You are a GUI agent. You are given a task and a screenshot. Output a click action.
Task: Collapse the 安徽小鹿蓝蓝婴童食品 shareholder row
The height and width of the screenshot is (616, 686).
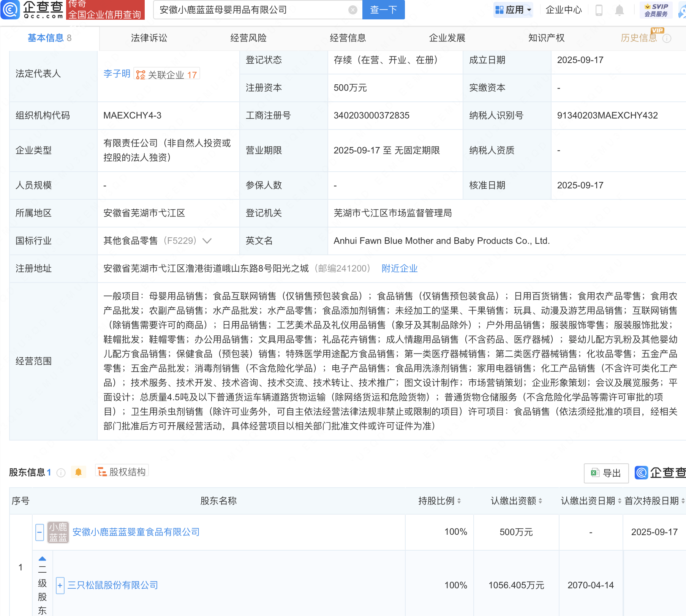point(40,532)
